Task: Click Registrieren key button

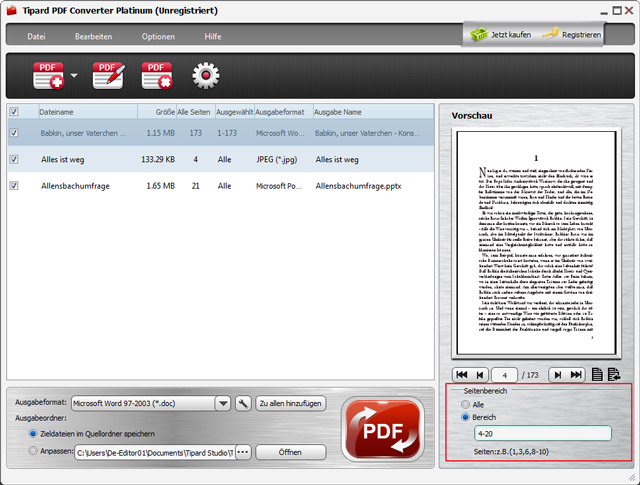Action: (571, 35)
